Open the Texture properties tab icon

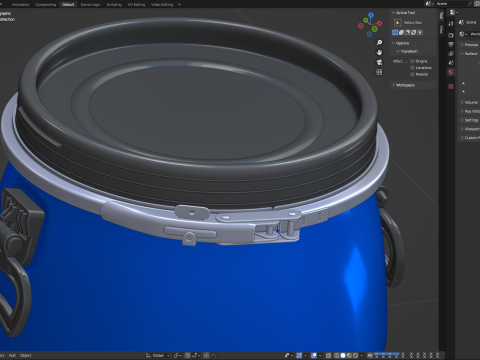coord(451,87)
